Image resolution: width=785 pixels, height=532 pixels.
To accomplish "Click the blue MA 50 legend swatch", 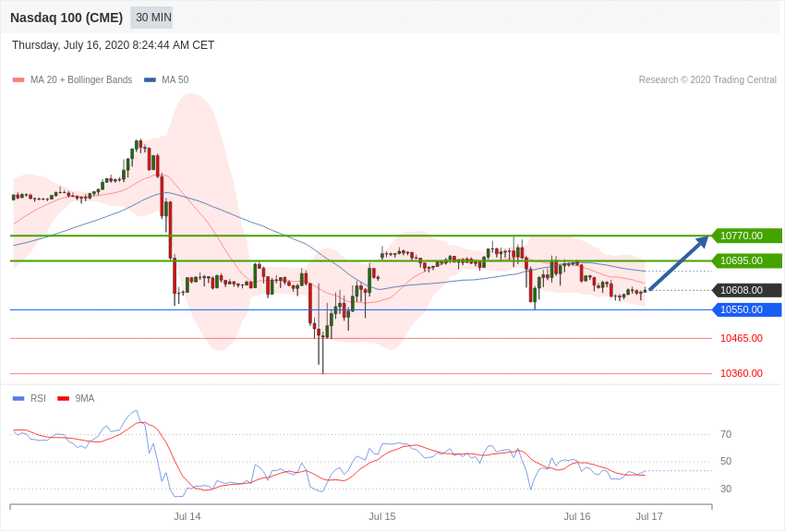I will (150, 80).
